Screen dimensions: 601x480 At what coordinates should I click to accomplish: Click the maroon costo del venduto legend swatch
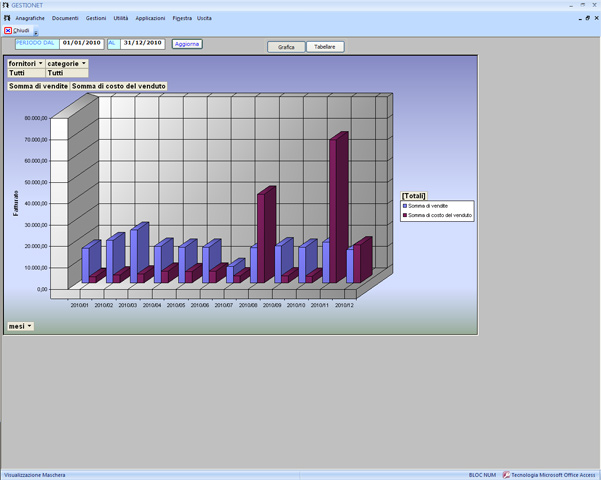point(405,215)
